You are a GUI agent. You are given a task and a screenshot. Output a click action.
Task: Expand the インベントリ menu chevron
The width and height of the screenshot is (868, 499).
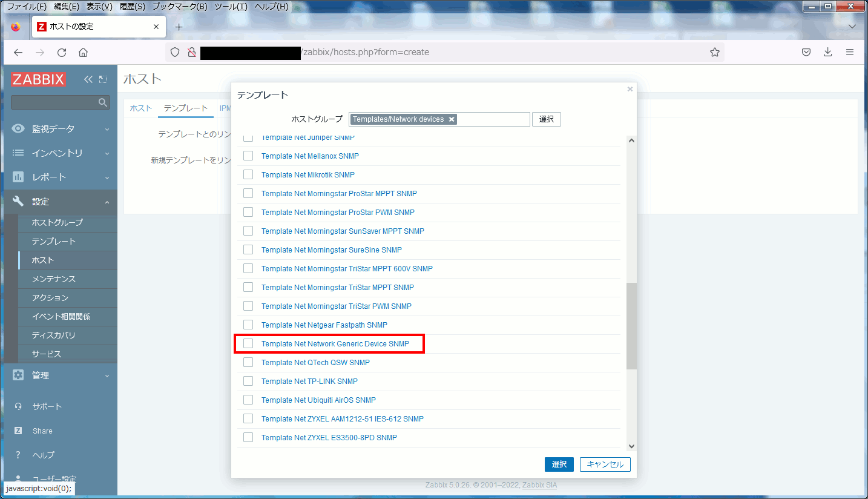click(107, 153)
